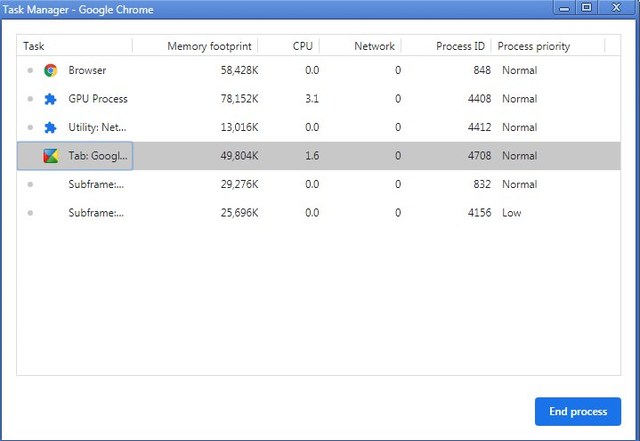Select the GPU Process row
This screenshot has height=441, width=640.
(300, 99)
